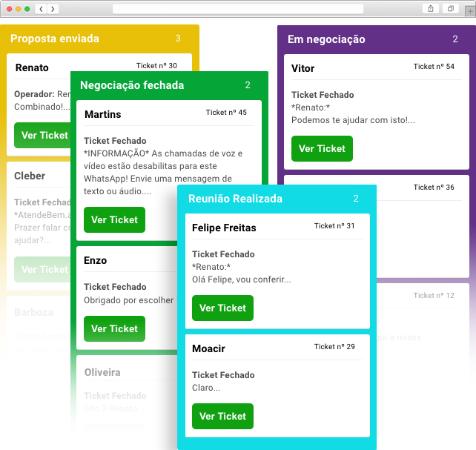476x450 pixels.
Task: Click the count 2 in Reunião Realizada
Action: coord(356,199)
